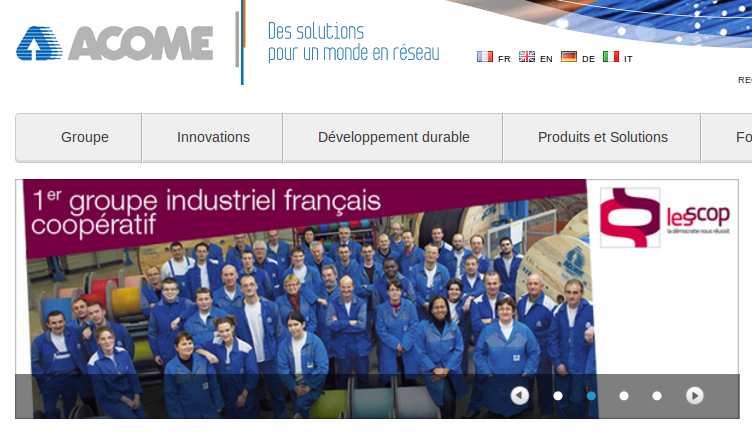Screen dimensions: 752x432
Task: Select the French flag icon
Action: (x=485, y=57)
